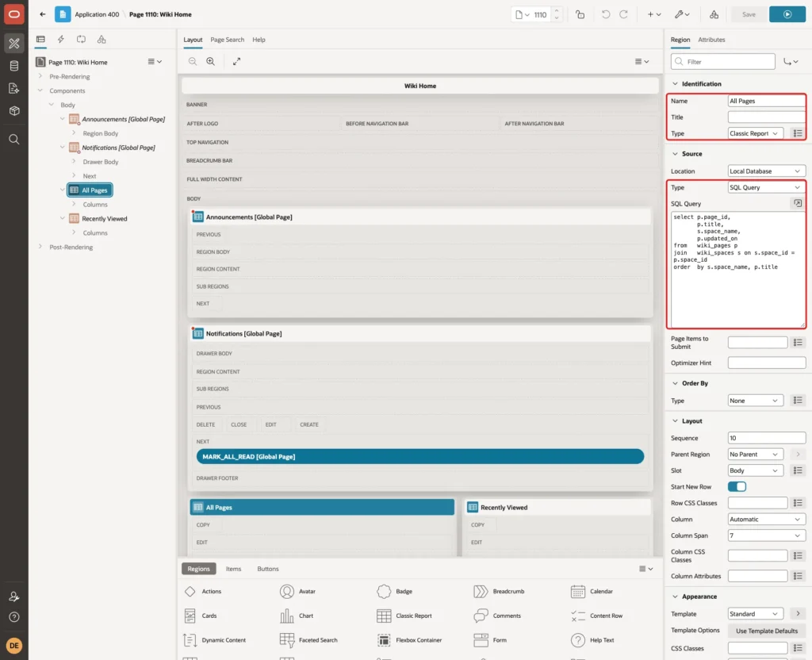Select the Chart region in gallery
Screen dimensions: 812x660
[x=297, y=616]
